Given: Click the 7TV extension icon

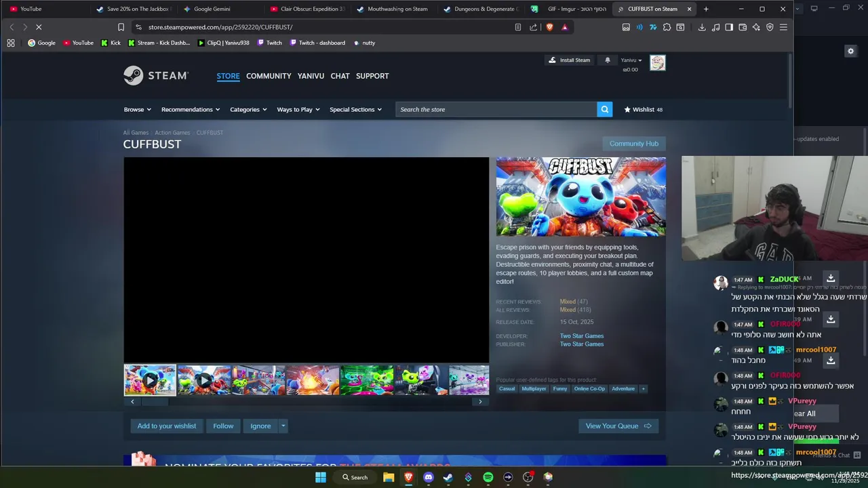Looking at the screenshot, I should pos(652,27).
